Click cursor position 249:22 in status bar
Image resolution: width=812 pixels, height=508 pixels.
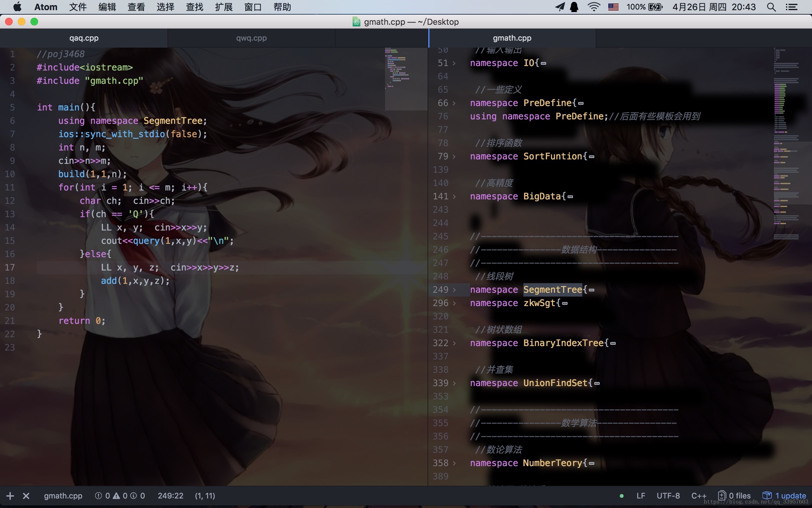point(170,496)
